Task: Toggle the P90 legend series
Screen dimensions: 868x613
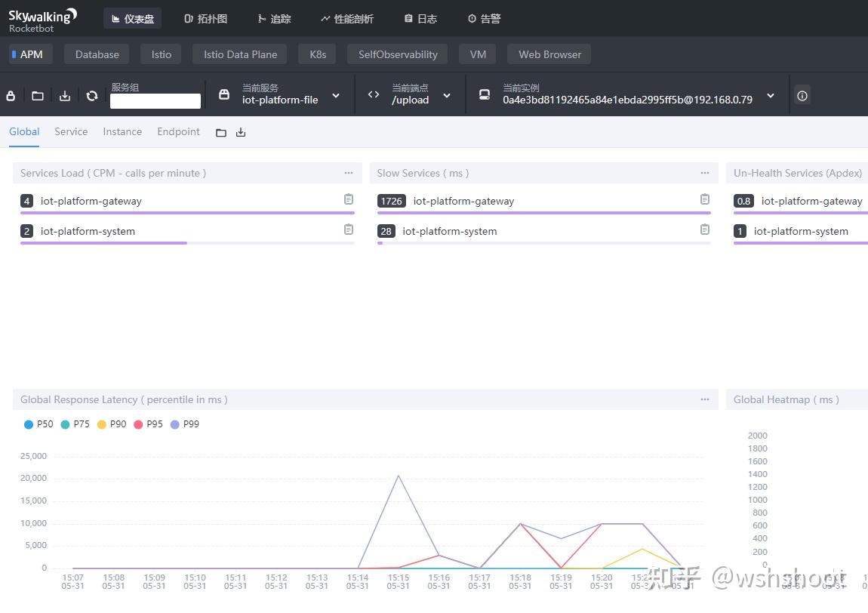Action: coord(112,424)
